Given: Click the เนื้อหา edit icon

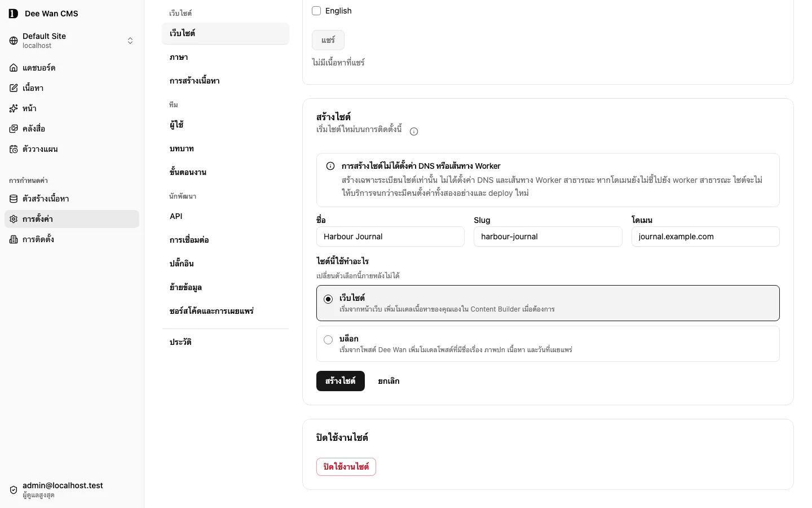Looking at the screenshot, I should 14,88.
